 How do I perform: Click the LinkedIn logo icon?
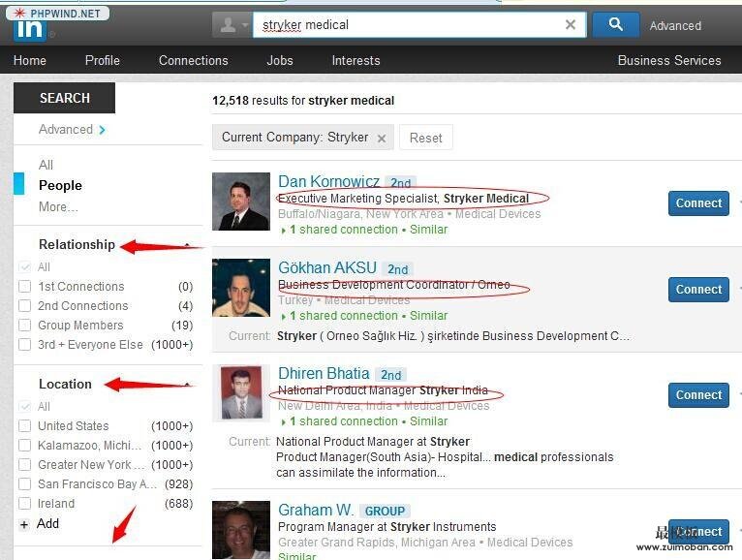[x=29, y=30]
